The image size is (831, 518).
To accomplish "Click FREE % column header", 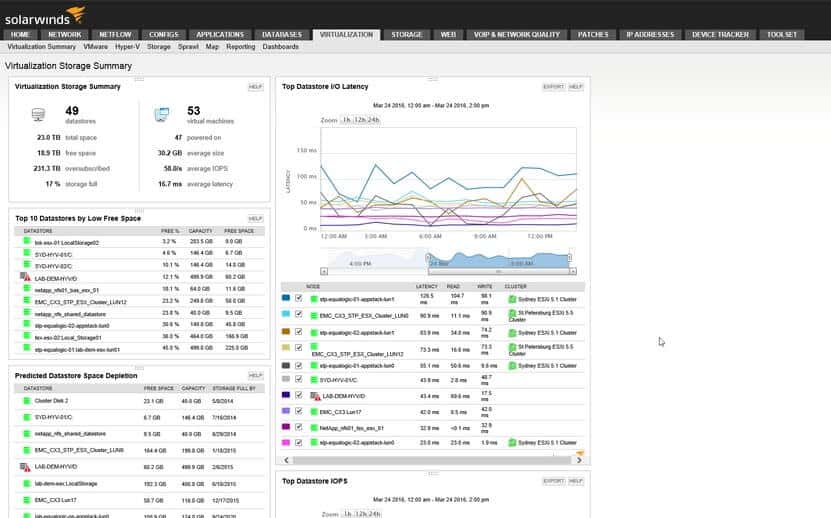I will [170, 231].
